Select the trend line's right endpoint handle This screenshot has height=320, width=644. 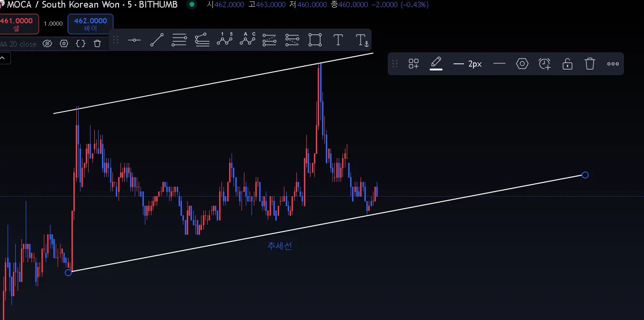coord(585,175)
